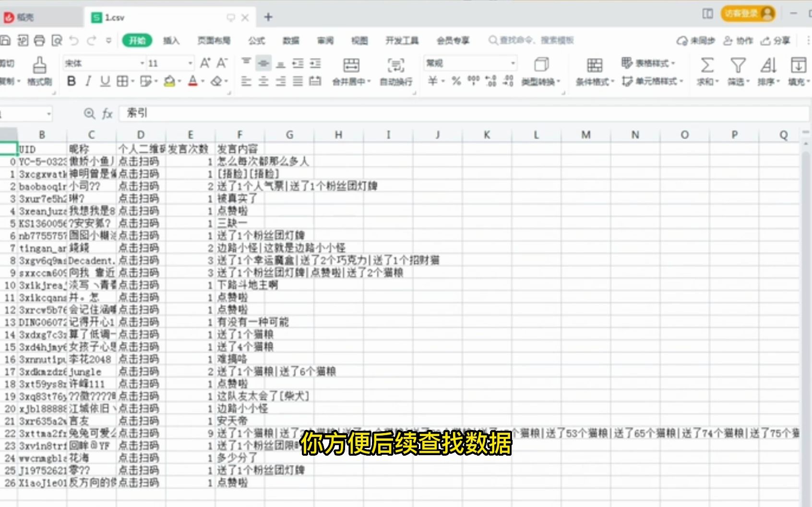Screen dimensions: 812x507
Task: Add a new document tab with plus
Action: (268, 18)
